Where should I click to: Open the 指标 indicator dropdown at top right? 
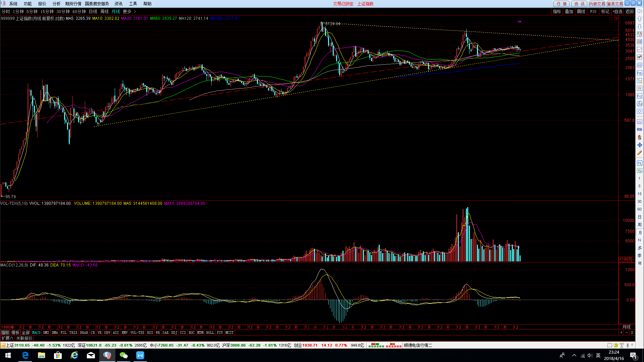click(x=557, y=11)
